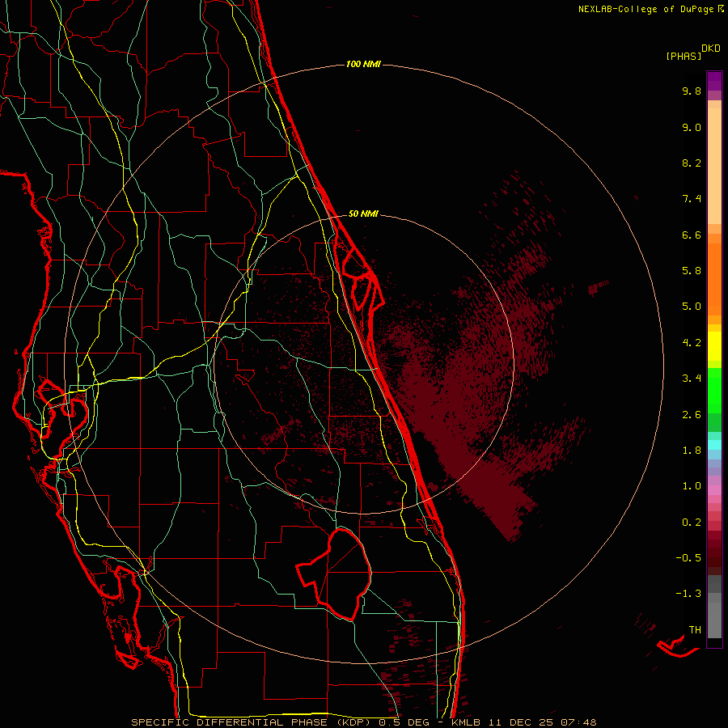Click the [PHAS] label above the color scale
Screen dimensions: 728x728
684,56
